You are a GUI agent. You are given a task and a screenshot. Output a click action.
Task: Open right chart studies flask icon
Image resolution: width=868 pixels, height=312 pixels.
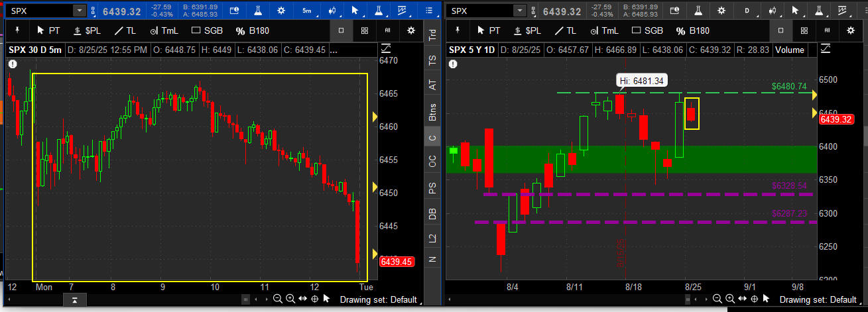pyautogui.click(x=700, y=11)
